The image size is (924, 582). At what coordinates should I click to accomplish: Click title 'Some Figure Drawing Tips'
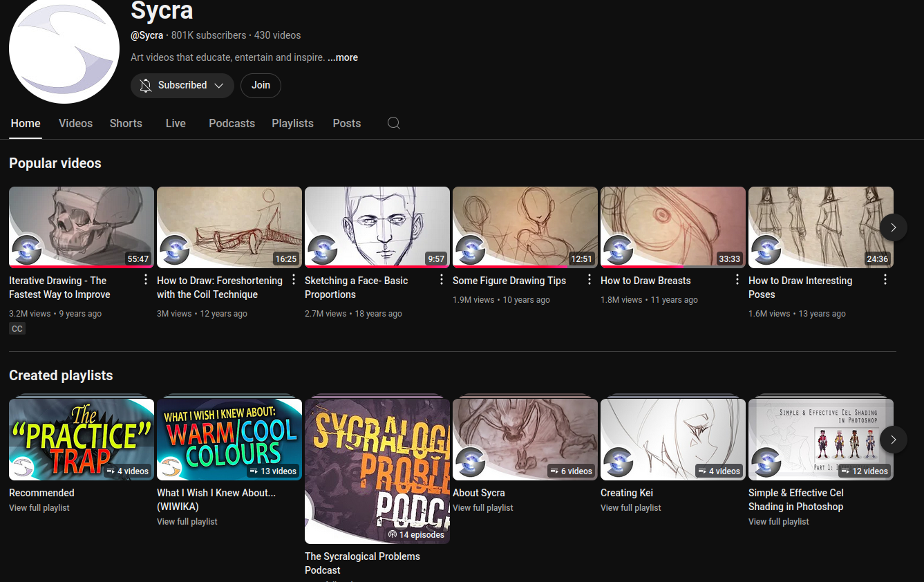pyautogui.click(x=509, y=281)
